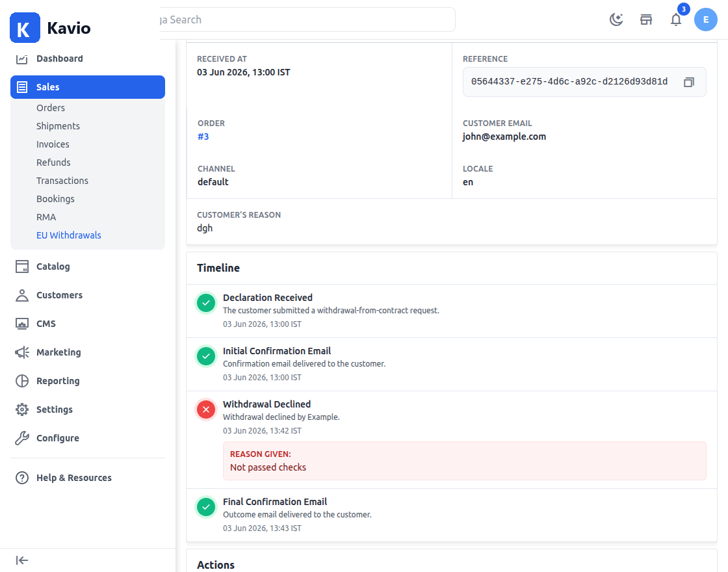Click the Kavio logo icon
The height and width of the screenshot is (572, 728).
(x=25, y=28)
